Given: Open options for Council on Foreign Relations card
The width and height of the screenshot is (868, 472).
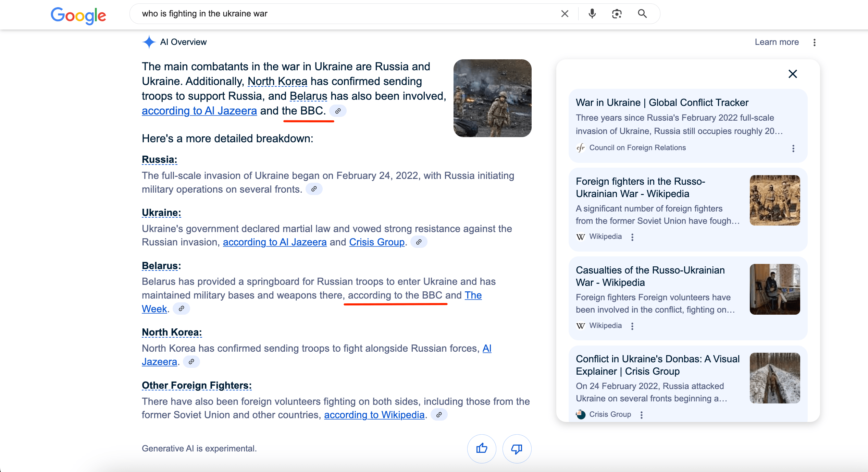Looking at the screenshot, I should coord(793,148).
